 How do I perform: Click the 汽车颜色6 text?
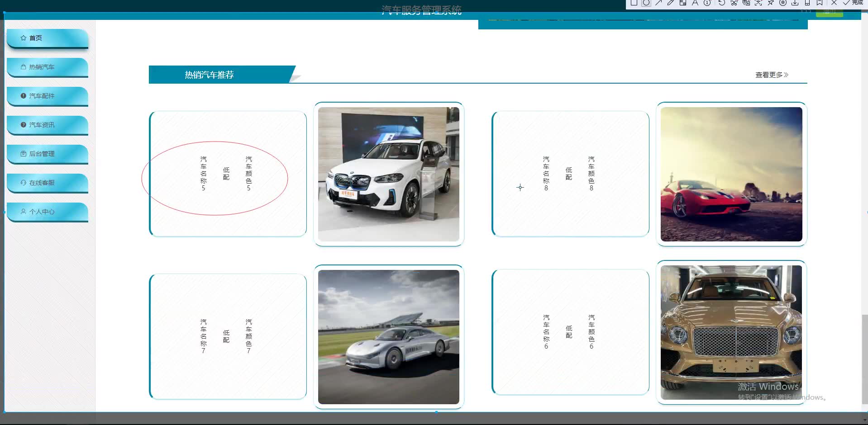click(x=591, y=332)
